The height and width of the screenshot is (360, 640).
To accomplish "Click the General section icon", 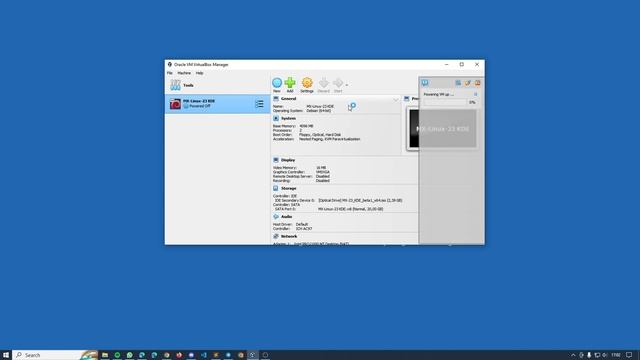I will [276, 99].
